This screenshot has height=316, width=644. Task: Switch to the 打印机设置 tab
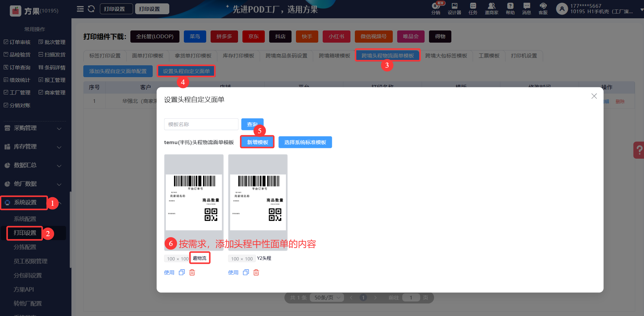coord(524,56)
